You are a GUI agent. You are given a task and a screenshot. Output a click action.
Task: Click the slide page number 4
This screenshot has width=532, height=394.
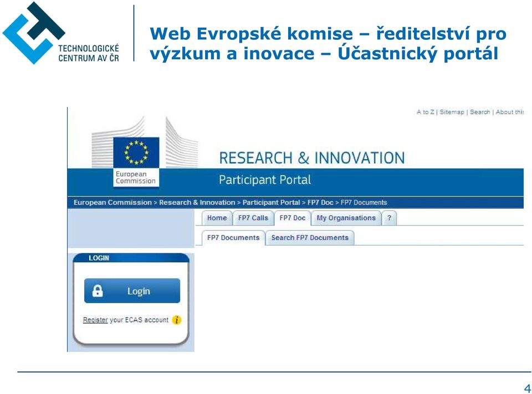click(527, 388)
